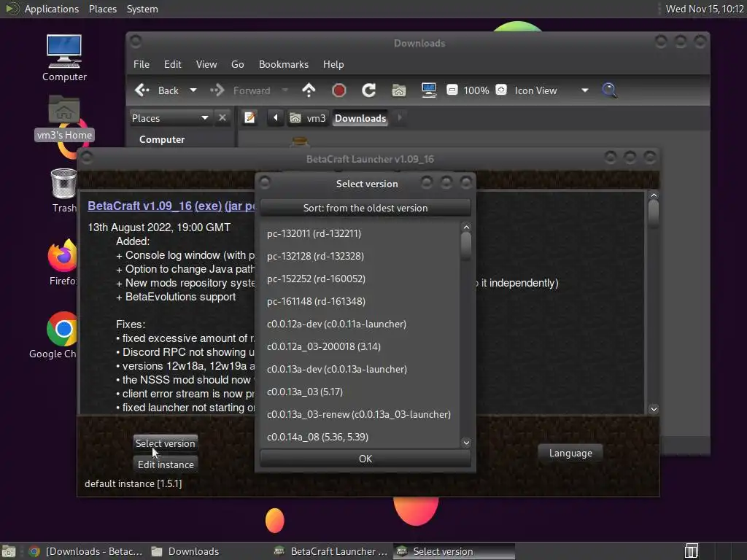The image size is (747, 560).
Task: Click red Stop loading icon
Action: pyautogui.click(x=338, y=90)
